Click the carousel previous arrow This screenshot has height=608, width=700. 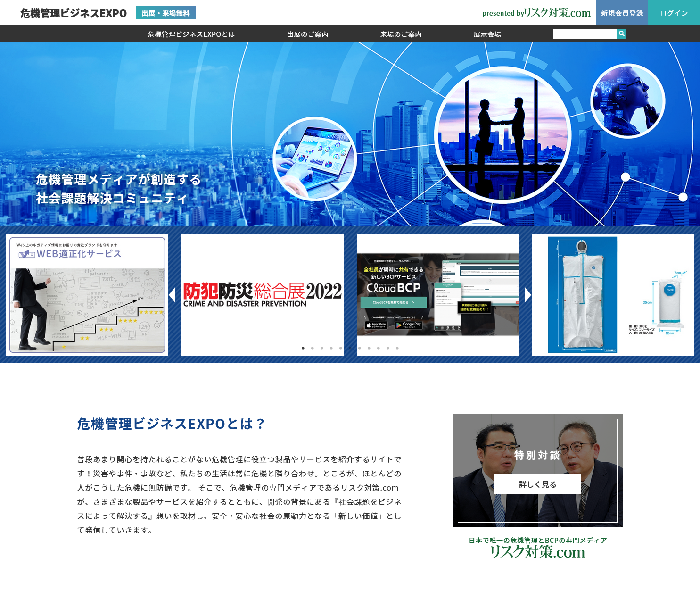[x=172, y=295]
